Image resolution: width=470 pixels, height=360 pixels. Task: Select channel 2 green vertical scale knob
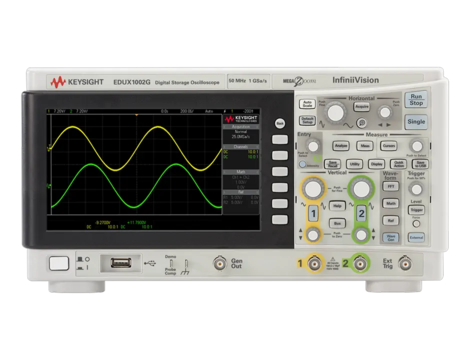[x=361, y=189]
